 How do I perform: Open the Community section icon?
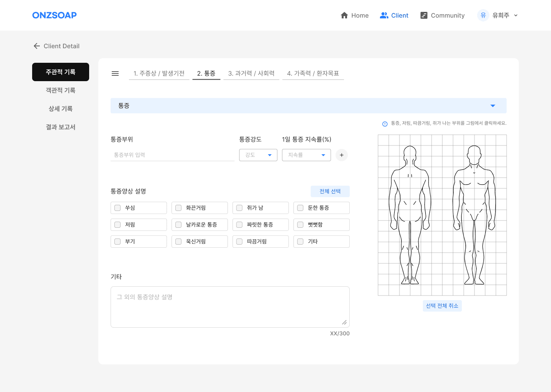(424, 15)
